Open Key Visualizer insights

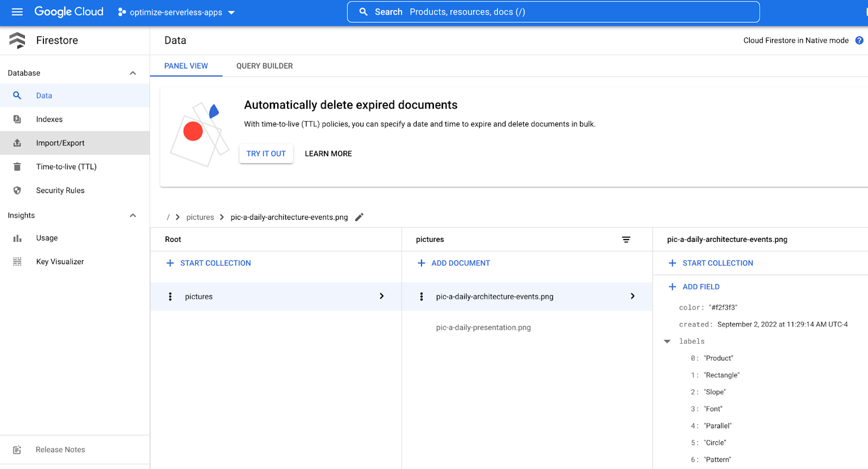click(60, 262)
